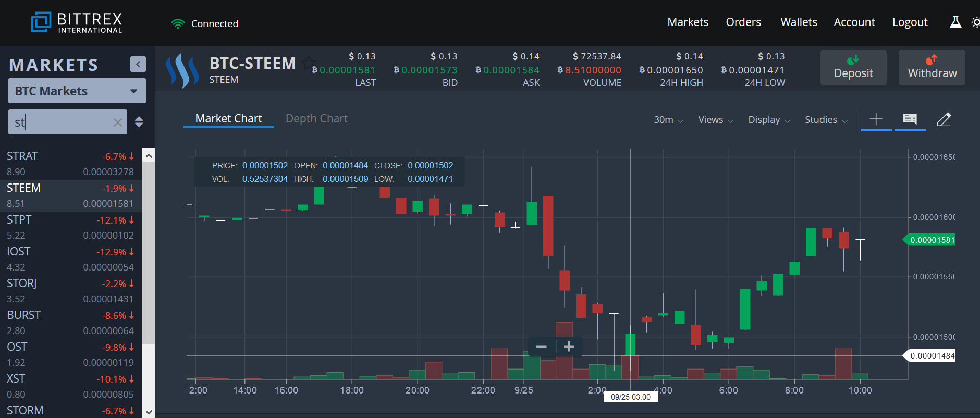
Task: Select the STRAT market row
Action: click(x=71, y=164)
